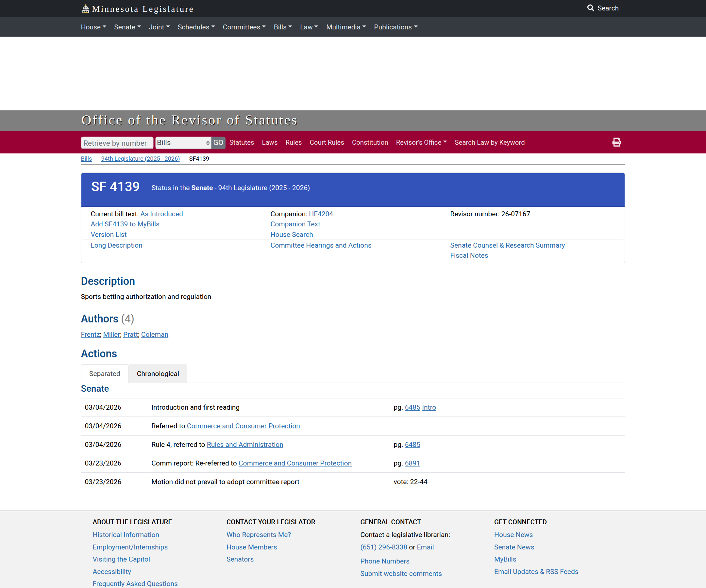Click the Minnesota Legislature capitol logo

[86, 9]
